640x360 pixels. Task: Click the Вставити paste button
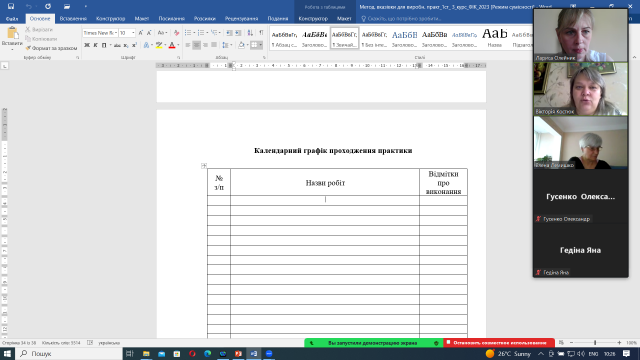pos(12,39)
